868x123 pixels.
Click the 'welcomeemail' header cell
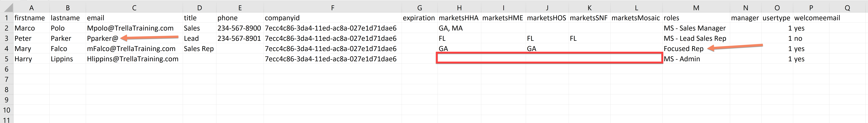coord(811,18)
